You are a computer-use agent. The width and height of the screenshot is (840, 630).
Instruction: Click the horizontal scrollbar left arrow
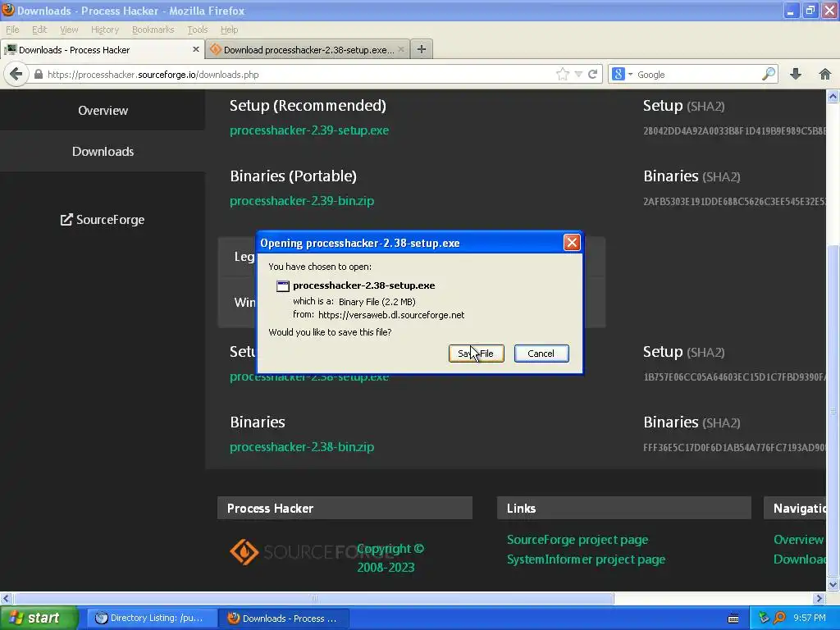(x=6, y=598)
